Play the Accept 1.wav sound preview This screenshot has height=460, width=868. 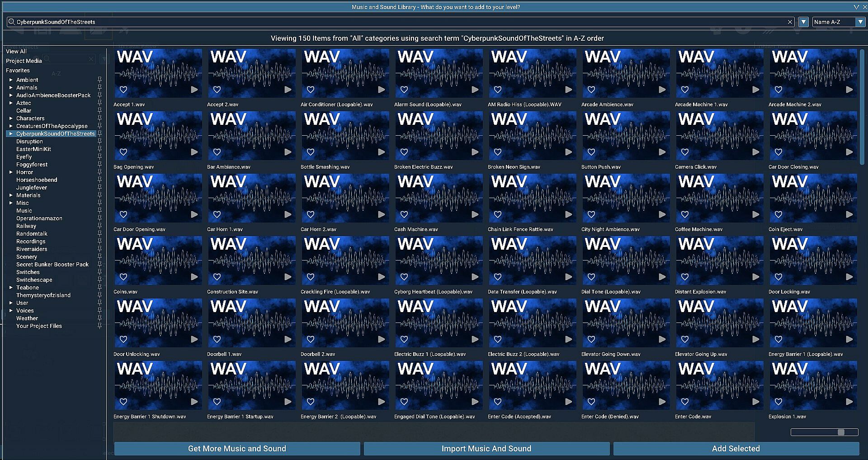tap(194, 90)
